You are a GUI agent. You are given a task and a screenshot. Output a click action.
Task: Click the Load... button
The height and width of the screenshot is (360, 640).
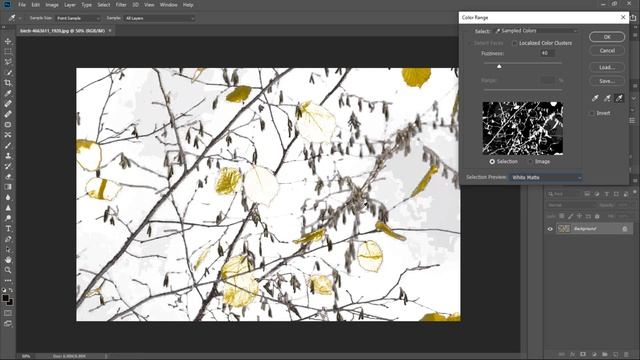[x=607, y=67]
